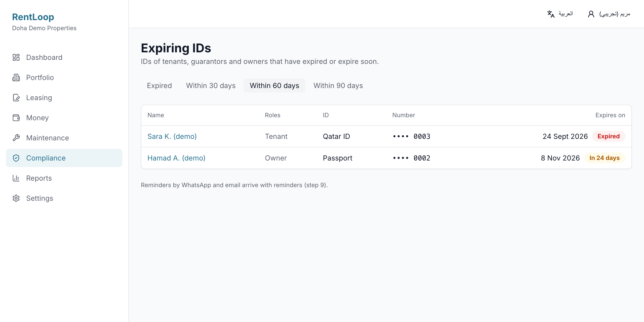Click the Name column header
Screen dimensions: 644x322
pos(156,115)
